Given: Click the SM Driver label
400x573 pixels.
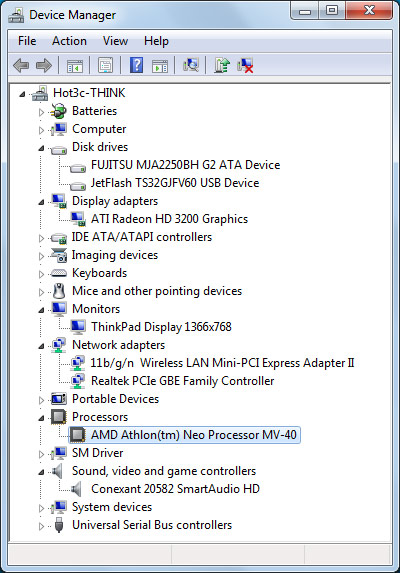Looking at the screenshot, I should pos(98,453).
